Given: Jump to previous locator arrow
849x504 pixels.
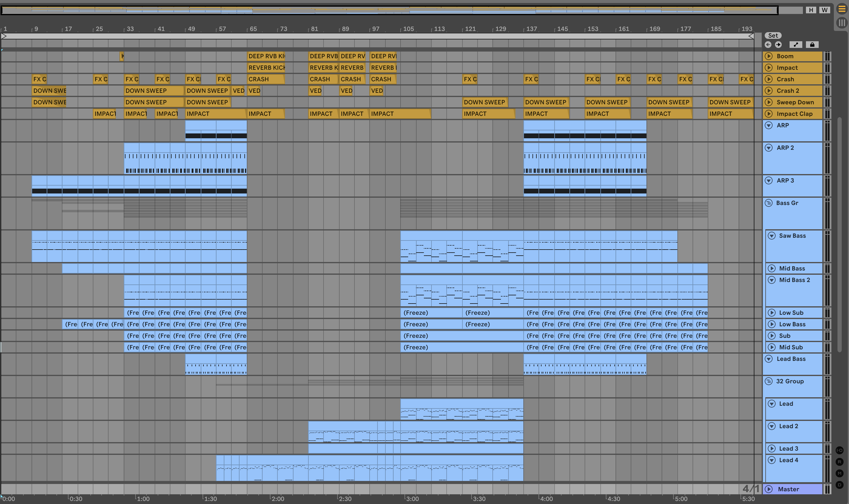Looking at the screenshot, I should 768,45.
